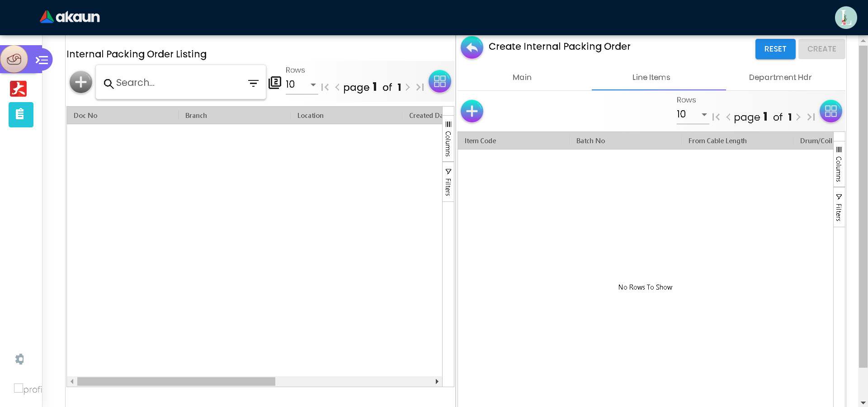Open the user profile avatar
This screenshot has width=868, height=407.
click(x=845, y=18)
